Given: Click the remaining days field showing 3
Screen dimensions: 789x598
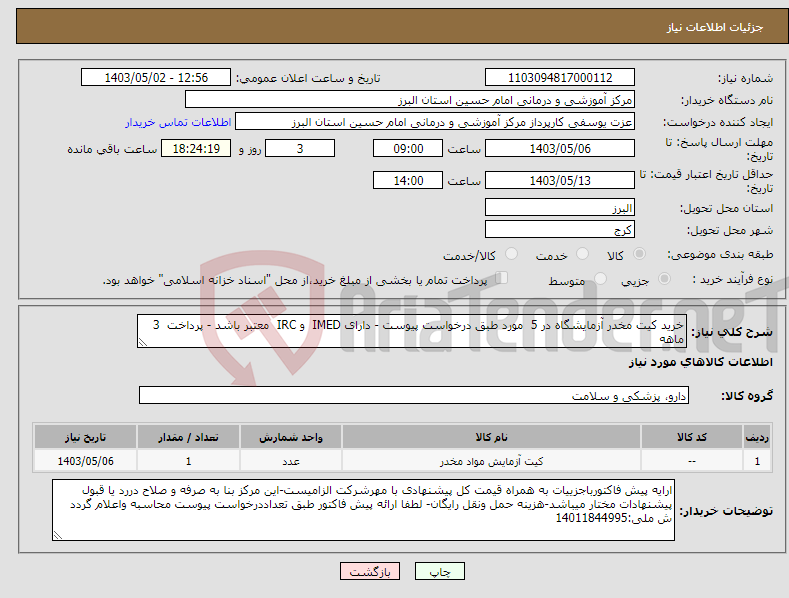Looking at the screenshot, I should (x=300, y=148).
